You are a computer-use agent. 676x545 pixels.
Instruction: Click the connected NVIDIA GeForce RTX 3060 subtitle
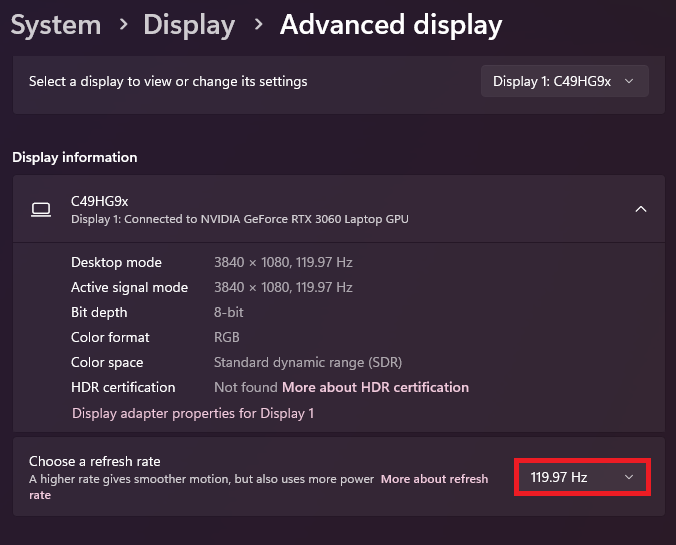point(240,219)
